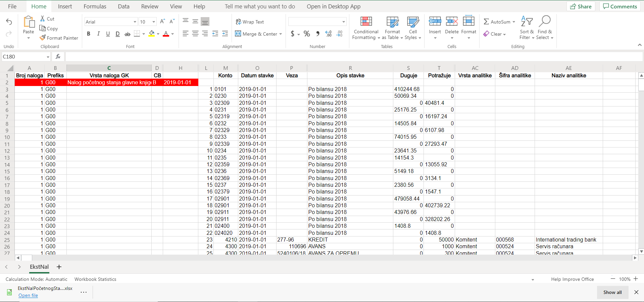Toggle Wrap Text option
The image size is (644, 302).
click(250, 22)
